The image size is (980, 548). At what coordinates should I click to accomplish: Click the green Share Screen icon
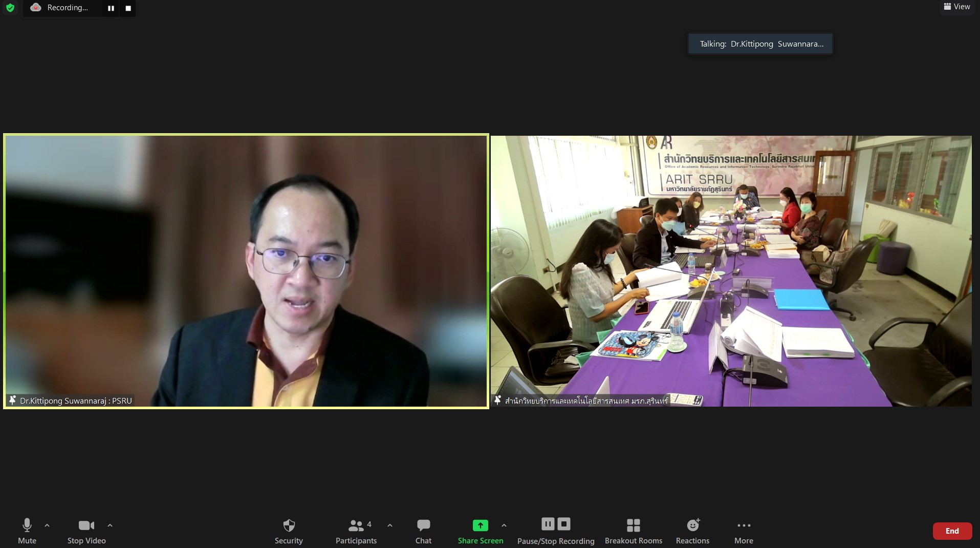[x=480, y=525]
